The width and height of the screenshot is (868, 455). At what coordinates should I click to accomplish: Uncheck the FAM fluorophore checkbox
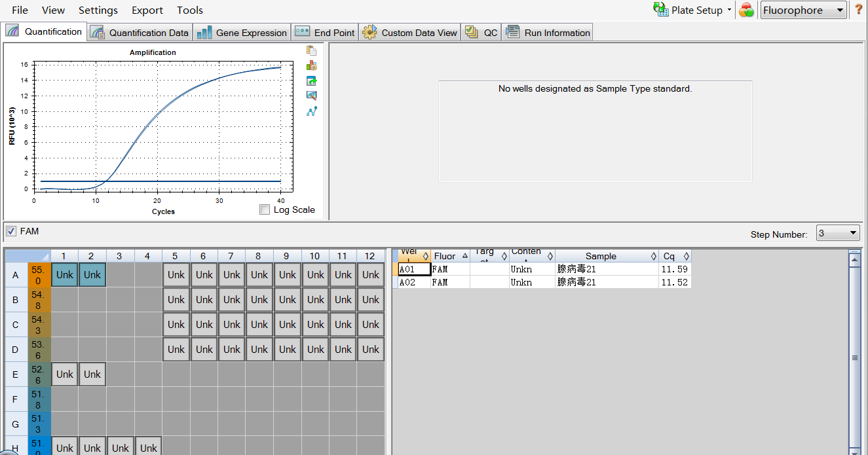click(11, 231)
